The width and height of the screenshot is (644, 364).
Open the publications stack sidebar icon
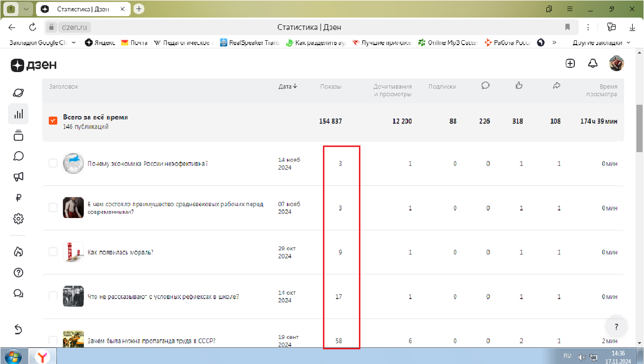click(x=18, y=135)
